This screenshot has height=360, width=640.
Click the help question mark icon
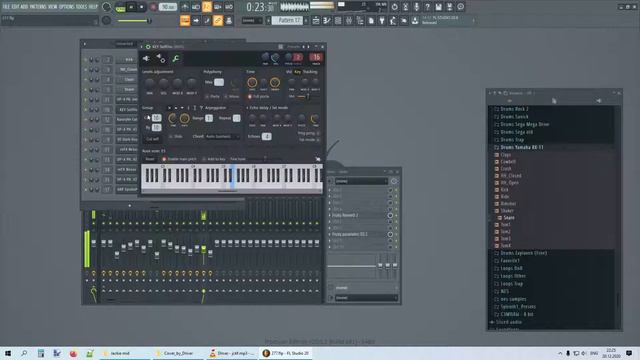pos(427,7)
